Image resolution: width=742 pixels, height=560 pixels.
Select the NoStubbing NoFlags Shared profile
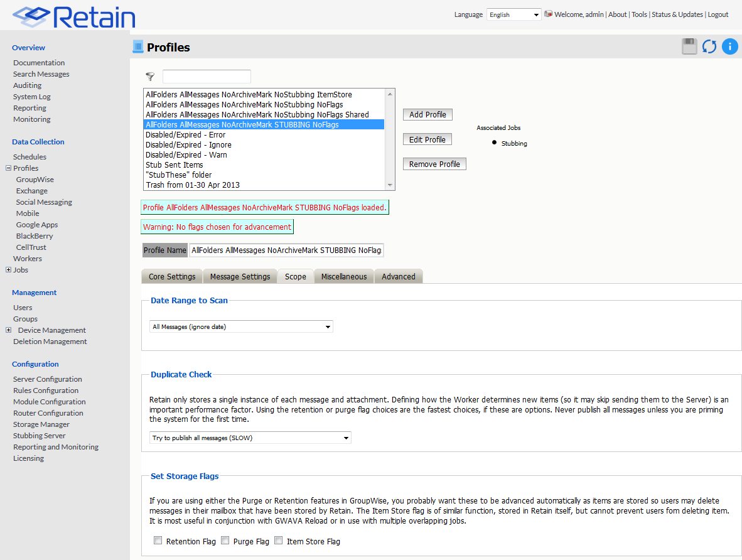click(264, 114)
